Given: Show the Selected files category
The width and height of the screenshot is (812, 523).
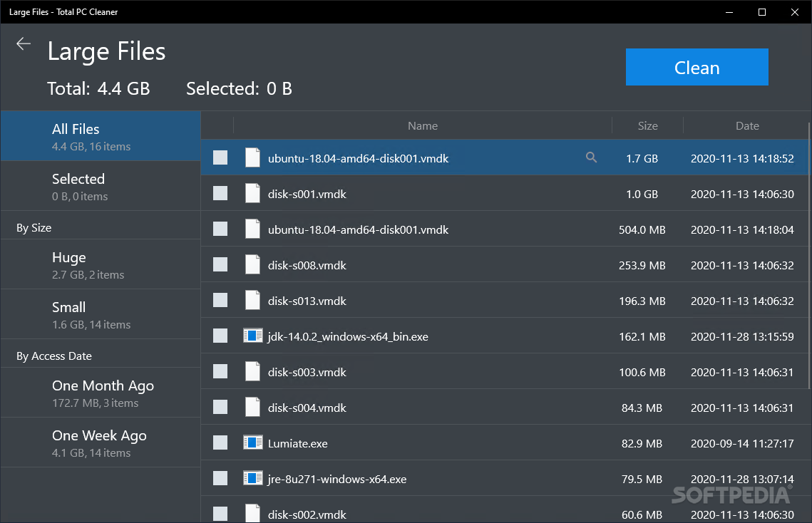Looking at the screenshot, I should (x=101, y=186).
